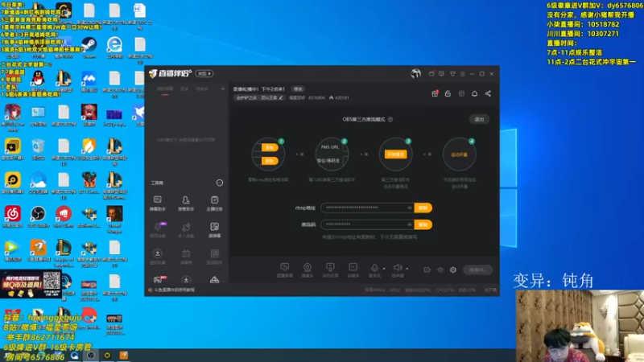The width and height of the screenshot is (644, 362).
Task: Click the upper 复制 button in the step 1 circle
Action: tap(270, 147)
